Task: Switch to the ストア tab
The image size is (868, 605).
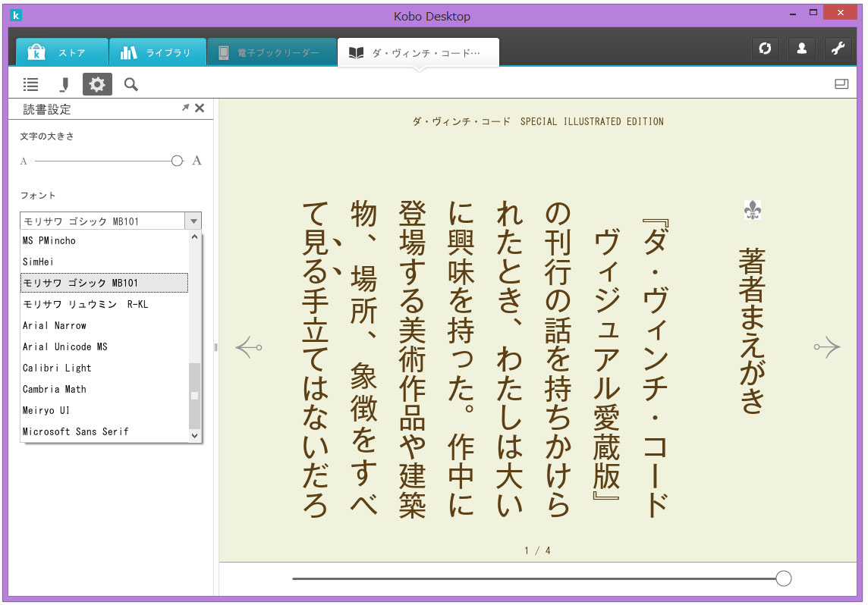Action: 61,52
